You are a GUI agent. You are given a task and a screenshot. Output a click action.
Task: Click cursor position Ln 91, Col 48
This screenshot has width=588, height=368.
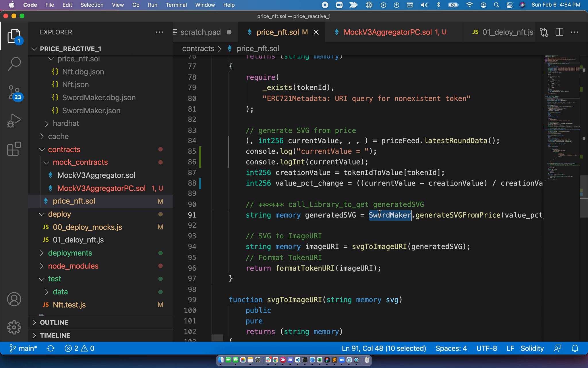point(384,348)
